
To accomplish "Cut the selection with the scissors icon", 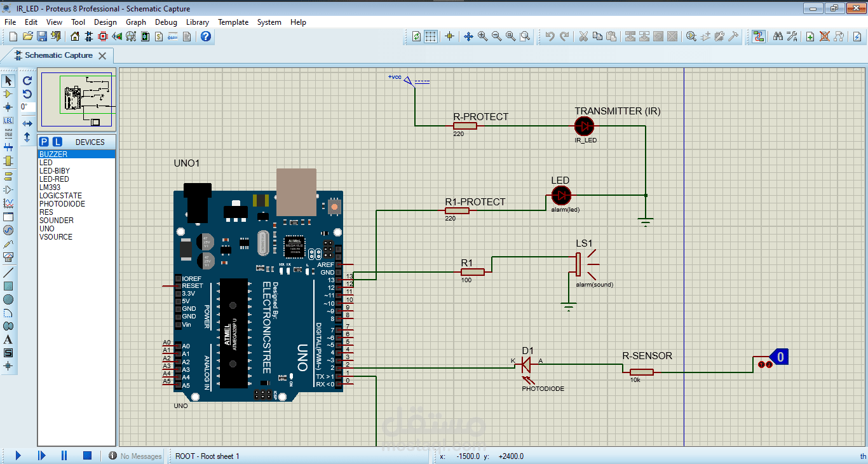I will 583,36.
